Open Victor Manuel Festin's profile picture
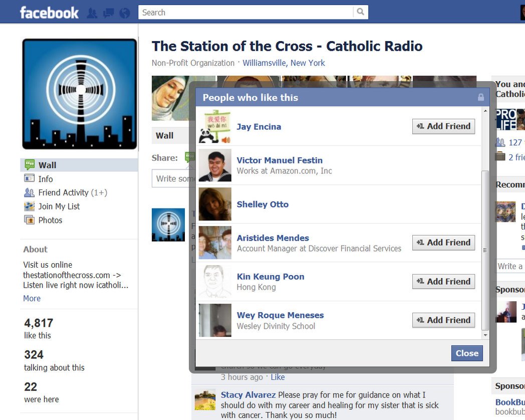The image size is (525, 420). click(x=215, y=165)
